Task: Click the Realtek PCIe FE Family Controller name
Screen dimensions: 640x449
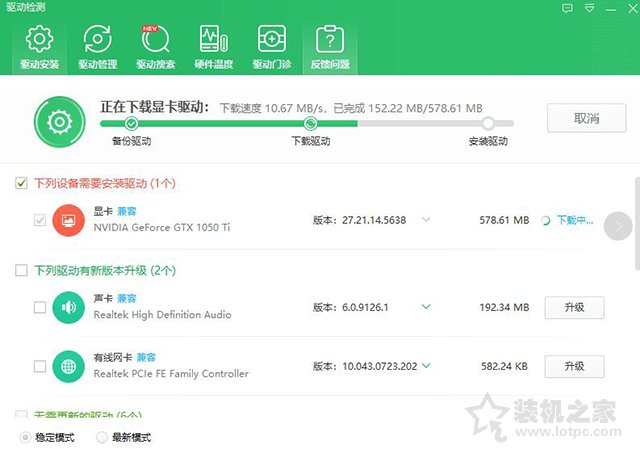Action: [x=171, y=373]
